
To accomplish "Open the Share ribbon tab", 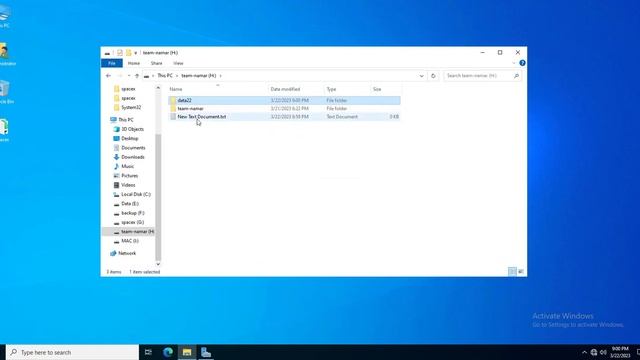I will click(156, 63).
